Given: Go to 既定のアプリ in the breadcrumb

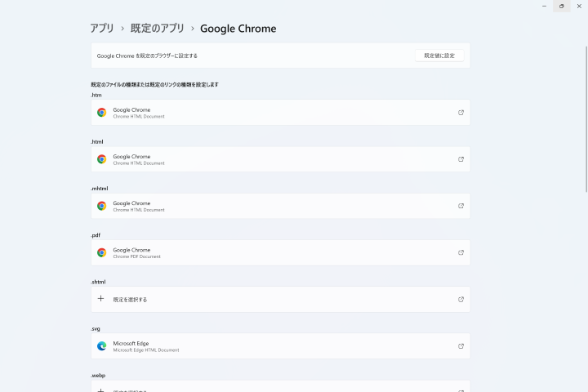Looking at the screenshot, I should pyautogui.click(x=157, y=29).
